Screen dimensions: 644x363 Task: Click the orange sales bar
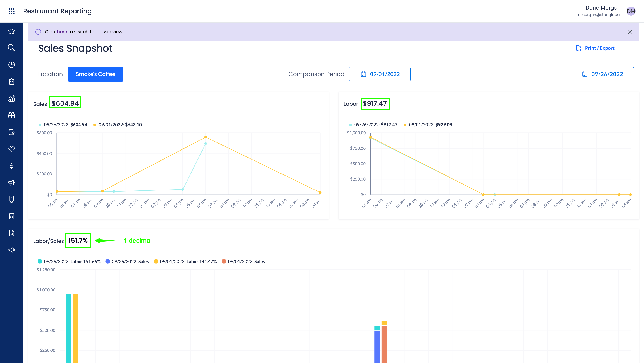point(384,344)
